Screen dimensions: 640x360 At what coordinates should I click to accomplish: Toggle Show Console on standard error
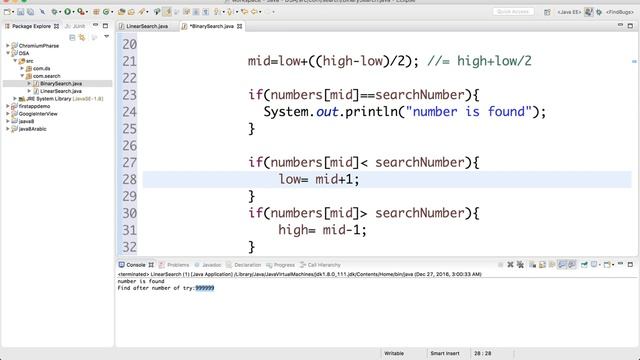pos(572,265)
